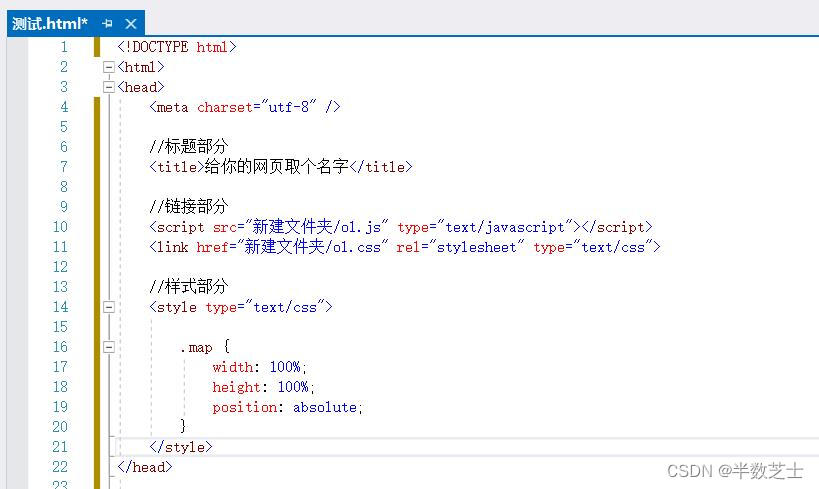The image size is (819, 489).
Task: Click the script src value 新建文件夹/ol.js
Action: click(x=317, y=227)
